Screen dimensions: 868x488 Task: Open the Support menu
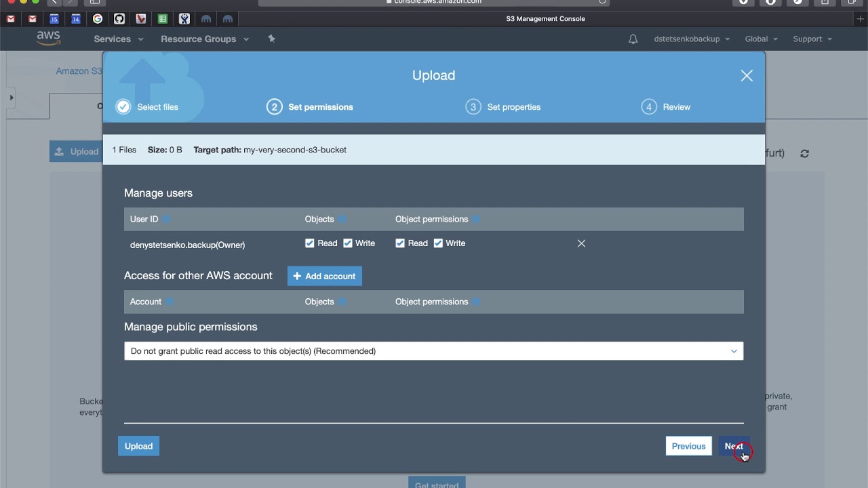coord(812,39)
